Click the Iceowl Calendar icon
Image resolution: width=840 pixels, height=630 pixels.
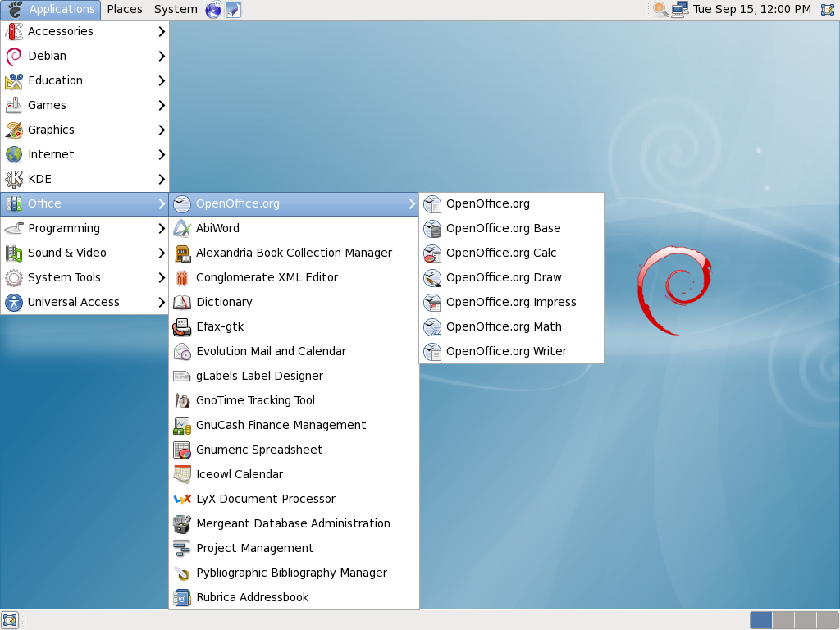182,475
